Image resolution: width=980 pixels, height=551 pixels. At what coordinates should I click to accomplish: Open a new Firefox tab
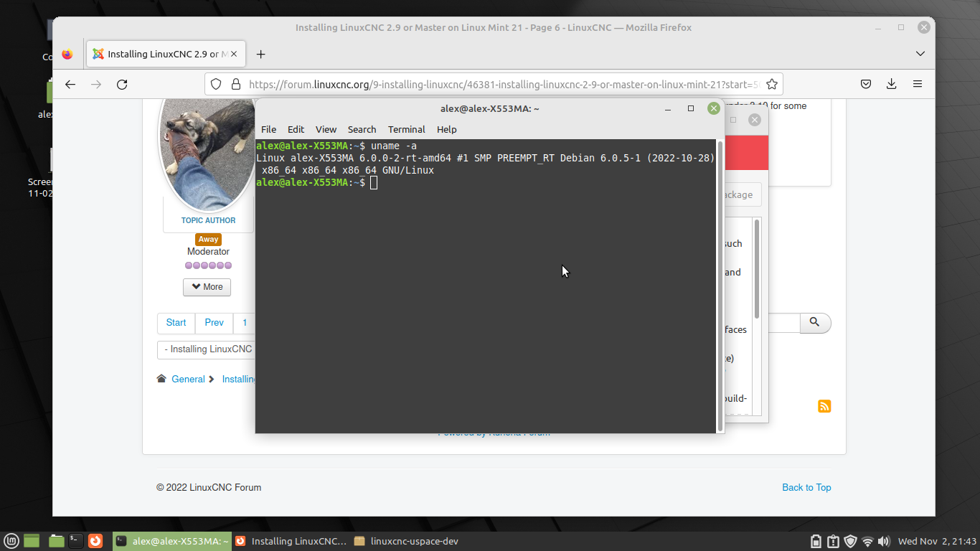(260, 54)
